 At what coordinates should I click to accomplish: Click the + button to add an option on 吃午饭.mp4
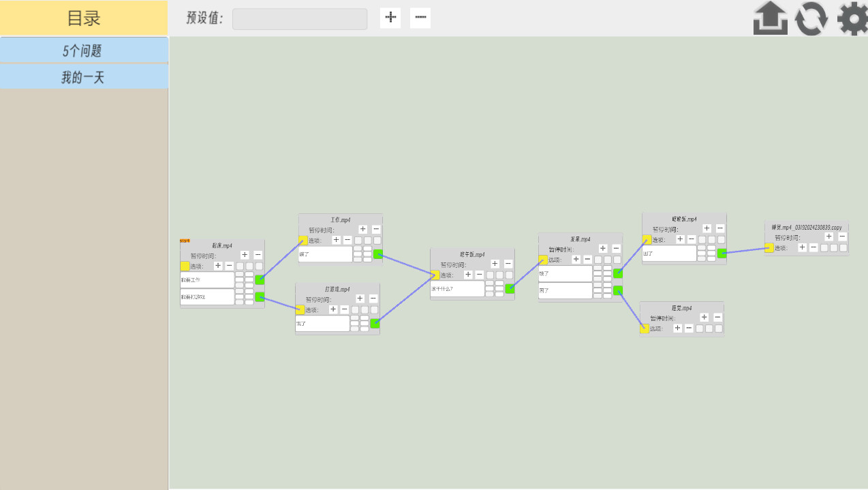[x=467, y=275]
